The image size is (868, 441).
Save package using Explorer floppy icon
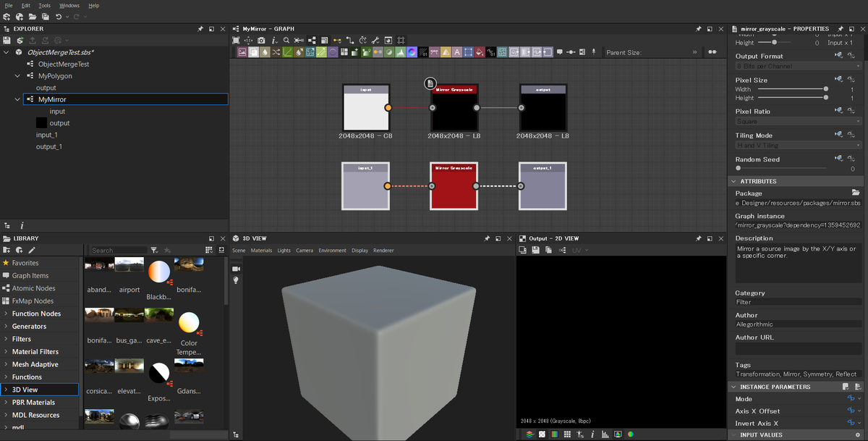[7, 41]
